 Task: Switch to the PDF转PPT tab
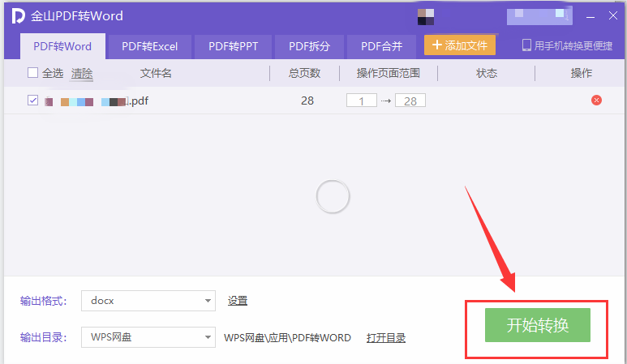[x=233, y=46]
